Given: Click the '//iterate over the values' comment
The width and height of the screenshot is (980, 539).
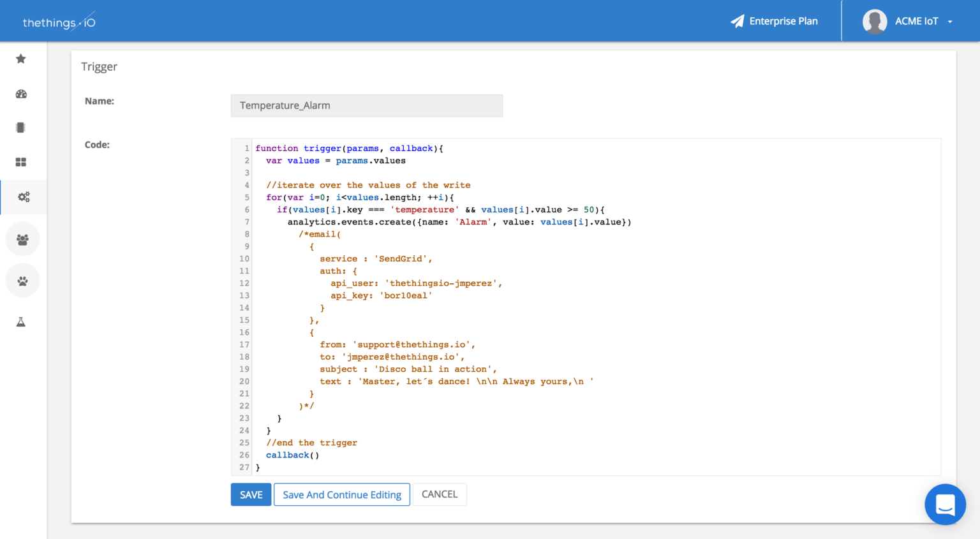Looking at the screenshot, I should pos(368,186).
